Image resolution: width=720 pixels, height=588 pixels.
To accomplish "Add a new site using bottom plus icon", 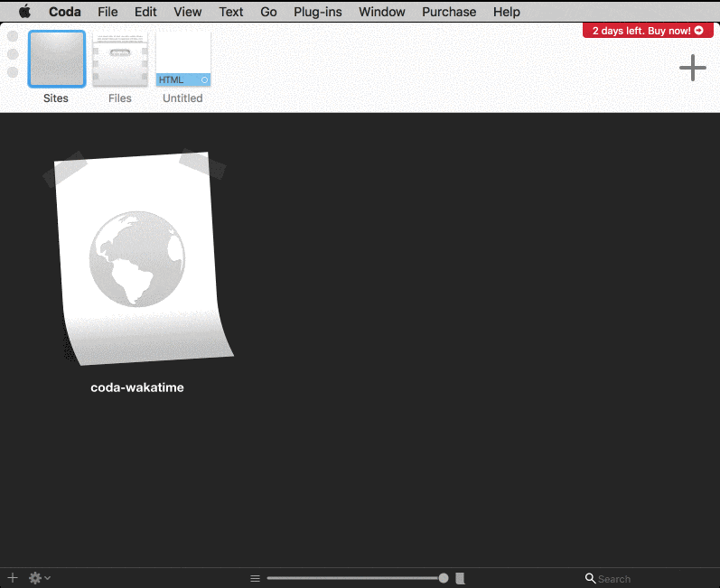I will (x=13, y=578).
